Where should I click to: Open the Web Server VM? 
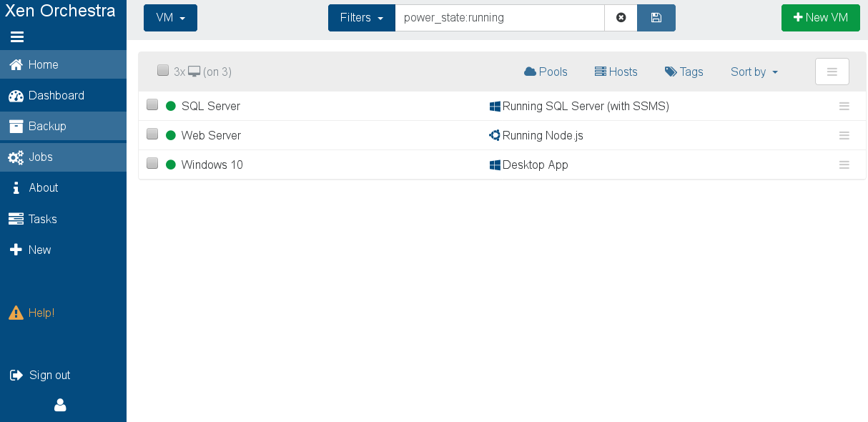(211, 135)
